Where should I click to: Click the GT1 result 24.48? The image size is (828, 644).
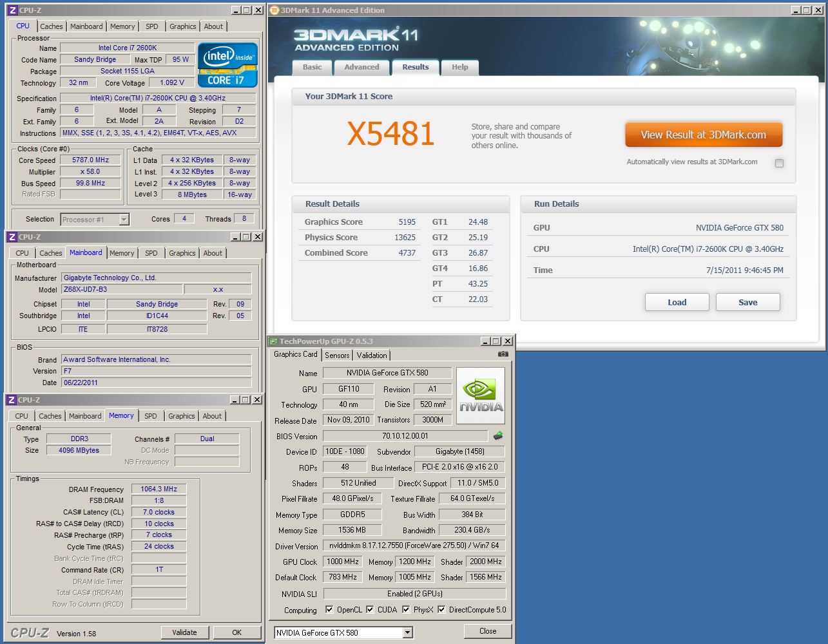tap(478, 222)
